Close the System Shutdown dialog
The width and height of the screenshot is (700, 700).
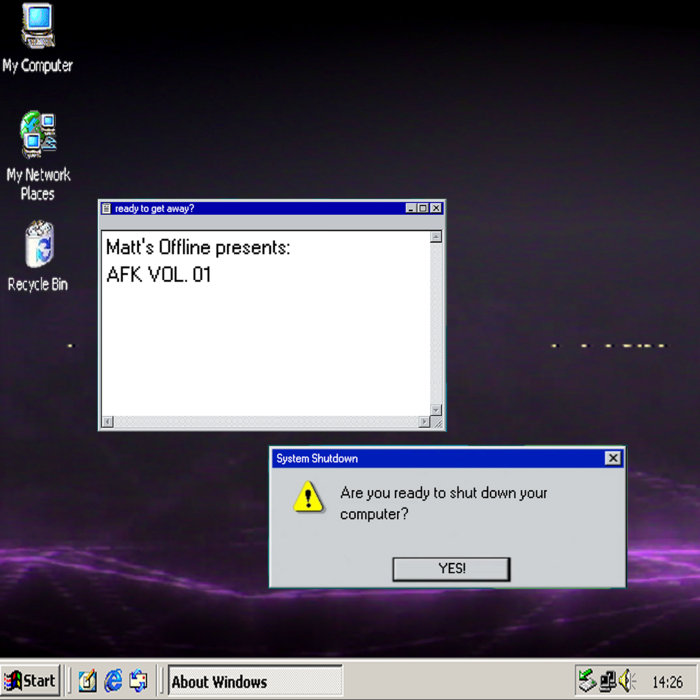click(x=613, y=458)
